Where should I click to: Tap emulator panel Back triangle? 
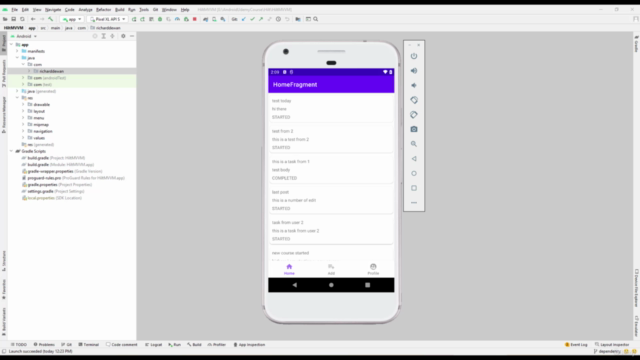pos(414,159)
